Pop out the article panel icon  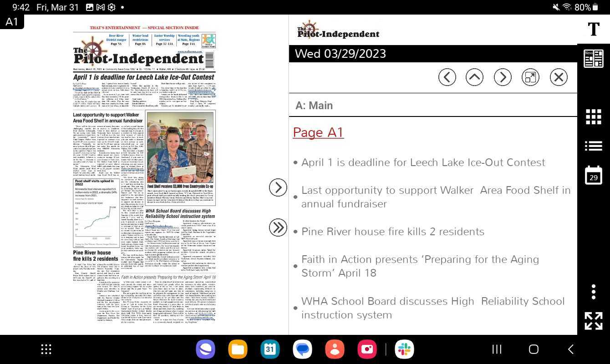click(530, 77)
